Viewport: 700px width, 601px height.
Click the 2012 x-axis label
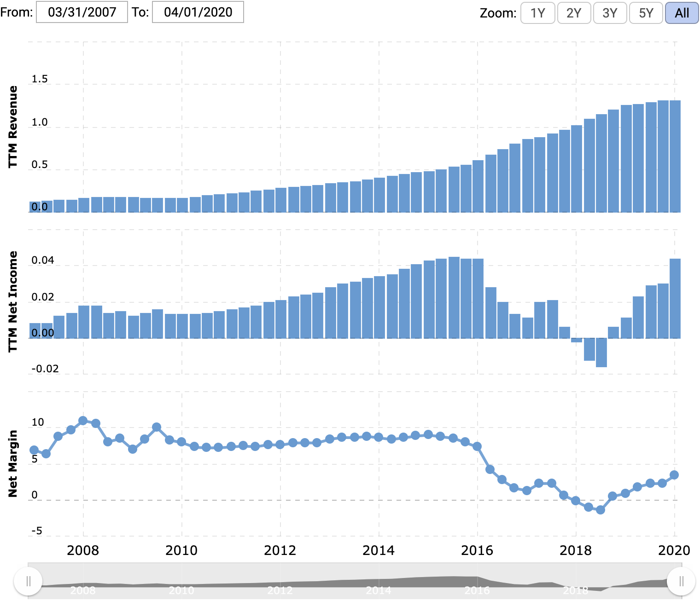click(x=280, y=550)
